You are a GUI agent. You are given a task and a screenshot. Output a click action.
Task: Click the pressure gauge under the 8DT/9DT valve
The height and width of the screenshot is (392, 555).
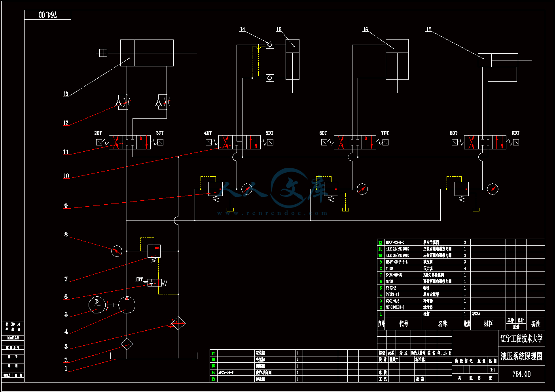click(492, 189)
